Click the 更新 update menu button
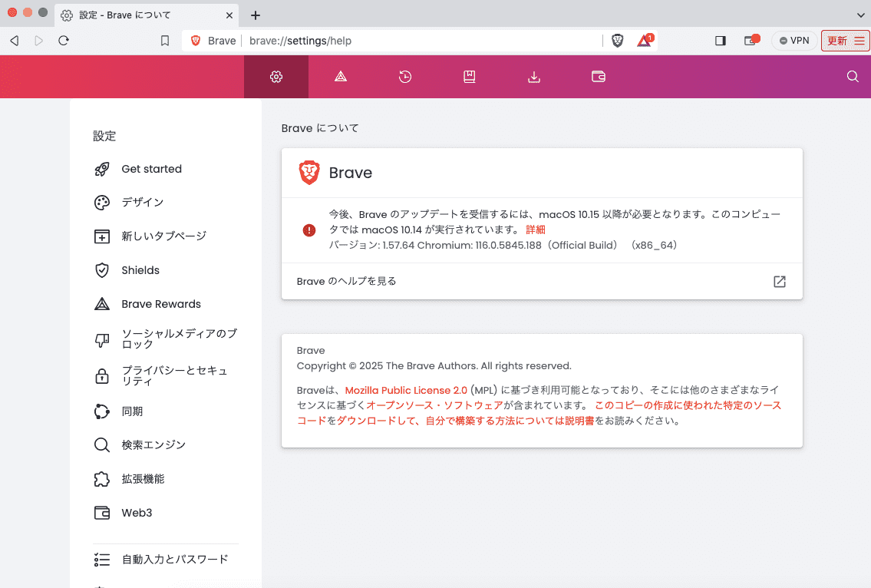 point(846,41)
